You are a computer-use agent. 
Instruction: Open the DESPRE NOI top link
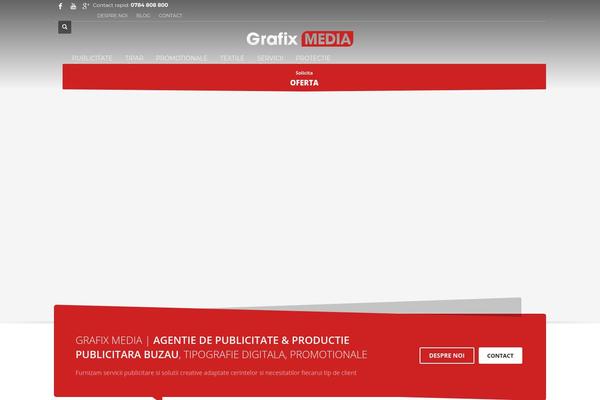coord(112,16)
